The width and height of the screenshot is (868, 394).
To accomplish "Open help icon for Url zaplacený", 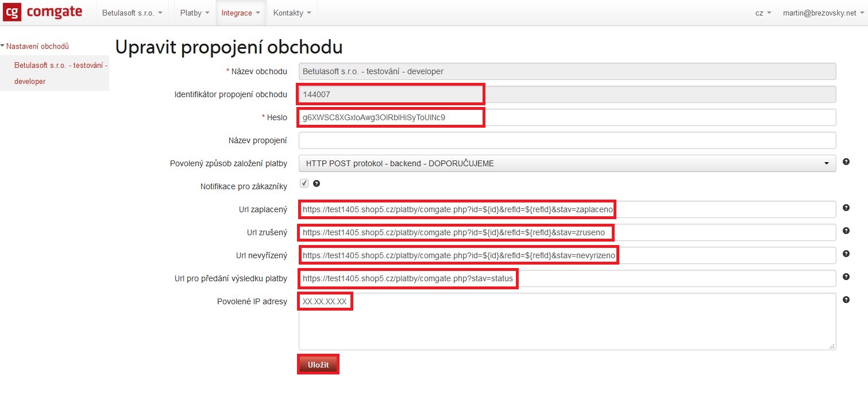I will pyautogui.click(x=846, y=208).
